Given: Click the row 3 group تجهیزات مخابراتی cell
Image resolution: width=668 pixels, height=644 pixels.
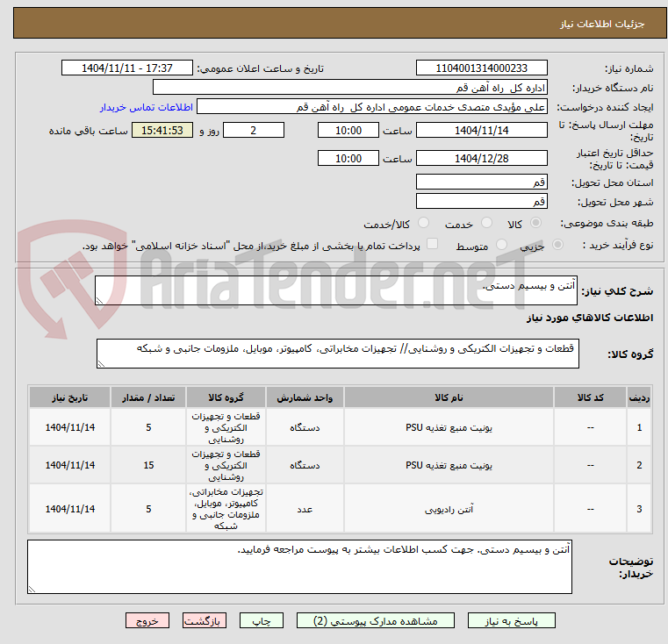Looking at the screenshot, I should click(x=226, y=509).
